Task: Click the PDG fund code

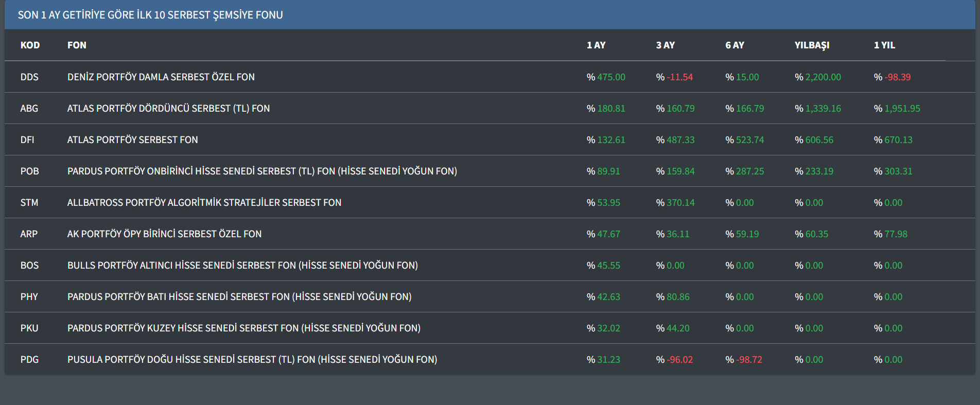Action: 29,360
